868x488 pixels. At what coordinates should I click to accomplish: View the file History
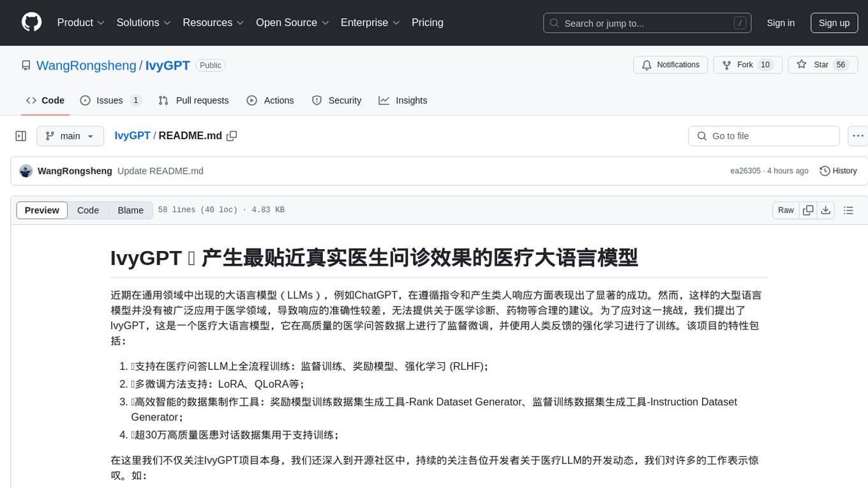click(x=838, y=171)
